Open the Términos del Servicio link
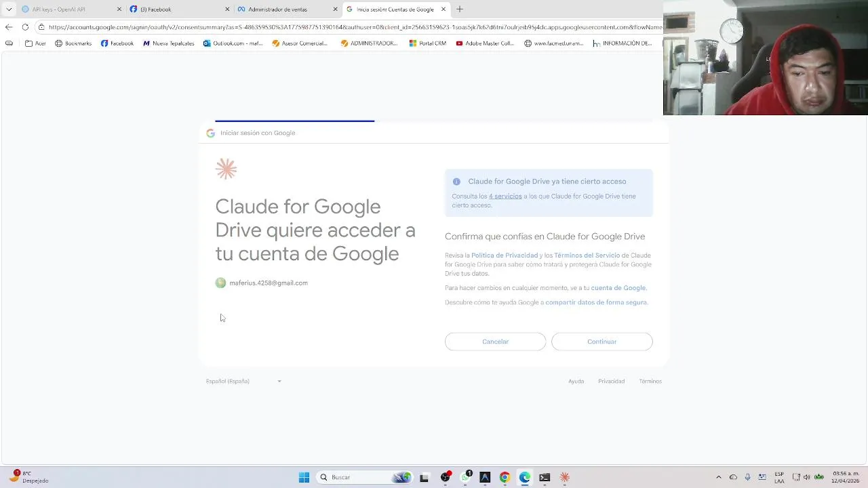The height and width of the screenshot is (488, 868). pyautogui.click(x=587, y=256)
